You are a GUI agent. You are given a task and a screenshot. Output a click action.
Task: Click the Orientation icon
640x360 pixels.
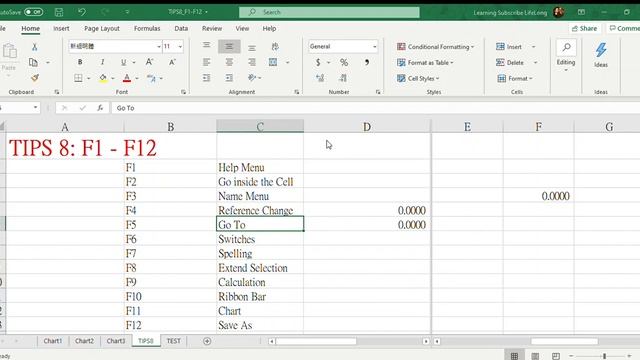click(252, 78)
